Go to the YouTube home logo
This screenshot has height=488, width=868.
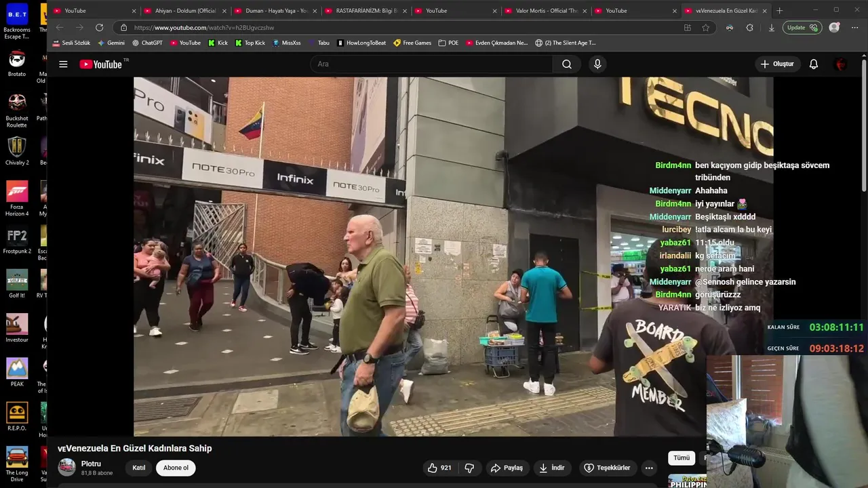tap(100, 64)
